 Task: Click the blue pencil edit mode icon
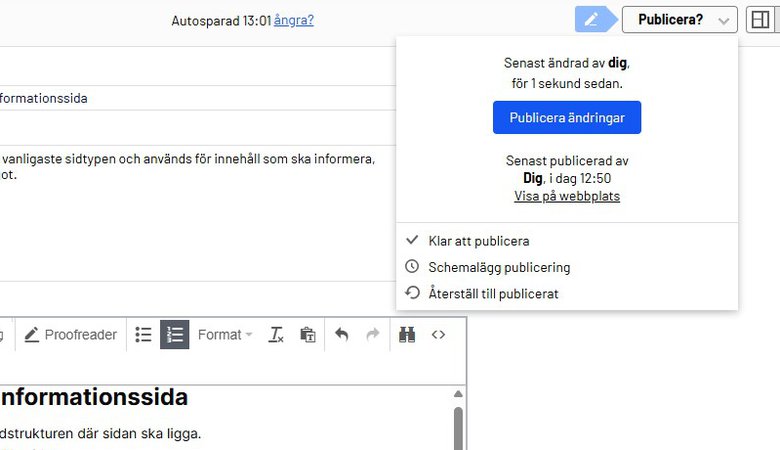tap(595, 19)
